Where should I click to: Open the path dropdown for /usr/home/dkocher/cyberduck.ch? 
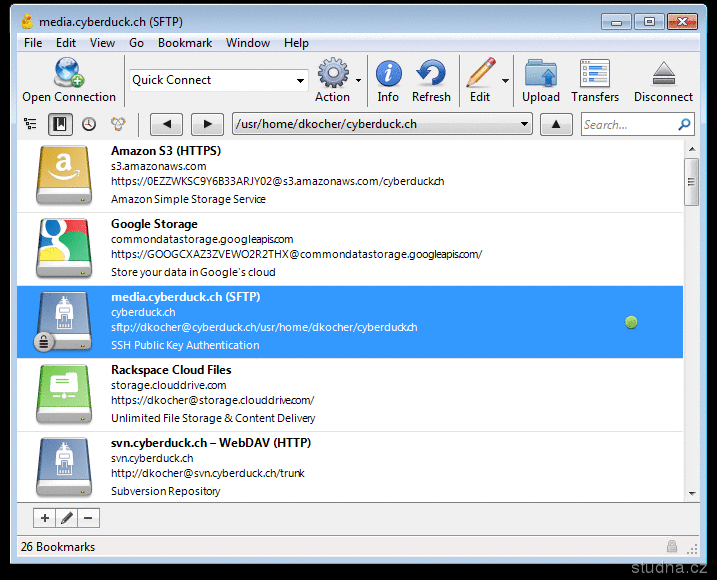point(525,125)
